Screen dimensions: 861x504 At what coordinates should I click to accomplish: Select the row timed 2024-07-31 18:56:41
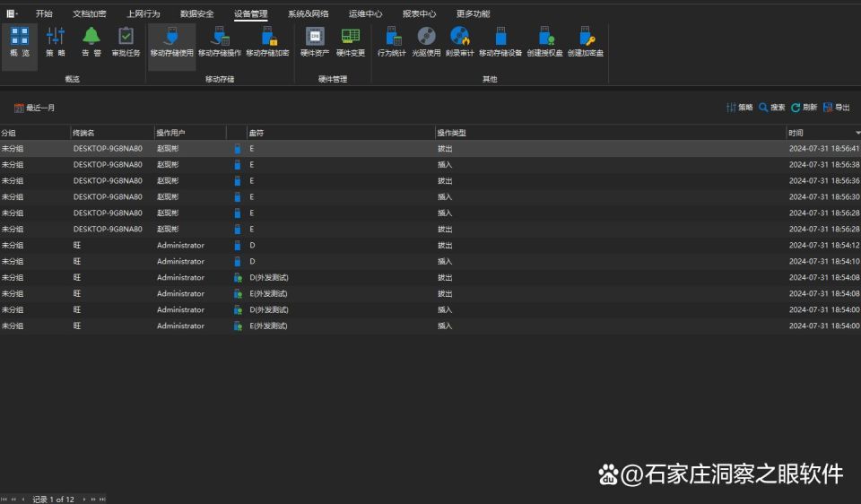coord(430,148)
